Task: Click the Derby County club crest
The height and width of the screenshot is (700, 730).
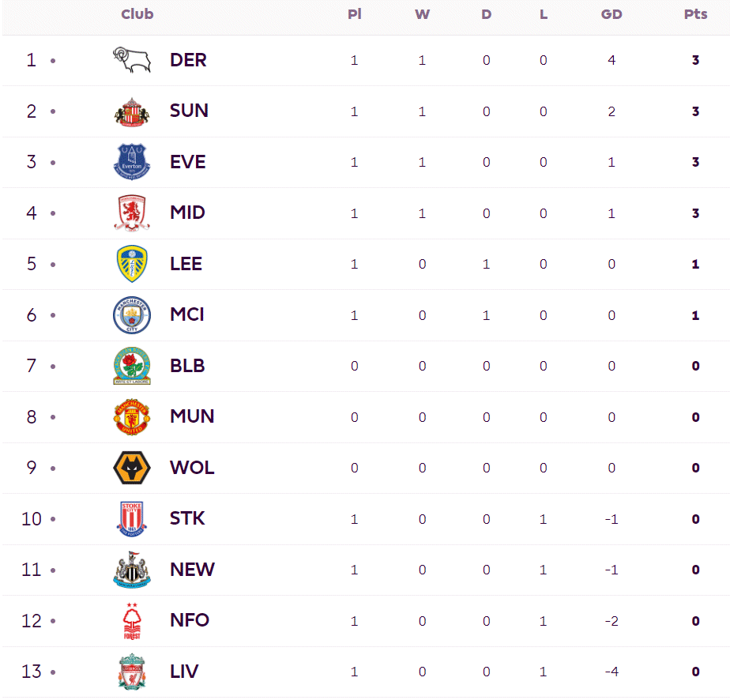Action: point(131,60)
